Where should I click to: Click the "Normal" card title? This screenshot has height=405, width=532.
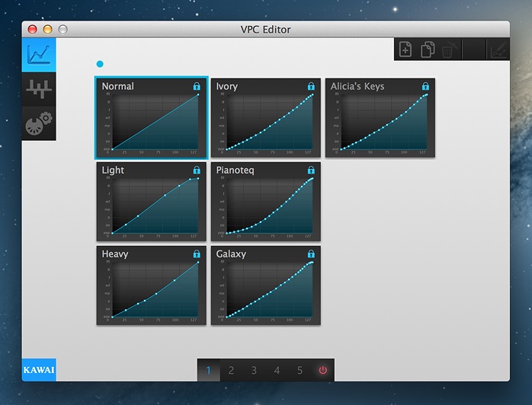pyautogui.click(x=117, y=86)
